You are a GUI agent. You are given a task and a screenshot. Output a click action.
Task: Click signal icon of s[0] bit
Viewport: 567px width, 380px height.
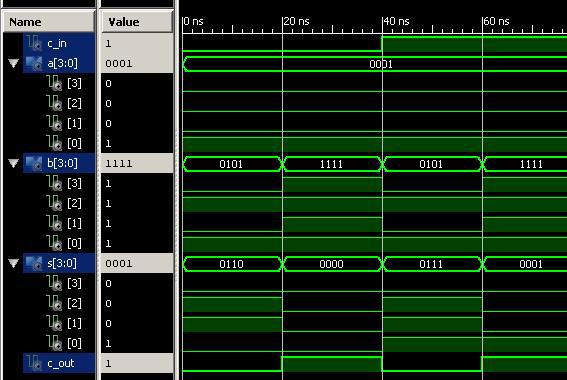[55, 343]
